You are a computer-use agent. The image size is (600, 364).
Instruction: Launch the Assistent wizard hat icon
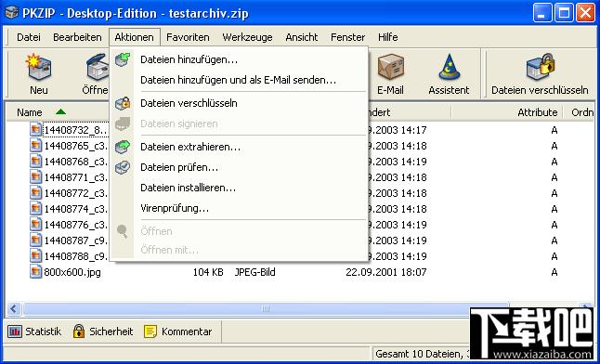pyautogui.click(x=449, y=67)
